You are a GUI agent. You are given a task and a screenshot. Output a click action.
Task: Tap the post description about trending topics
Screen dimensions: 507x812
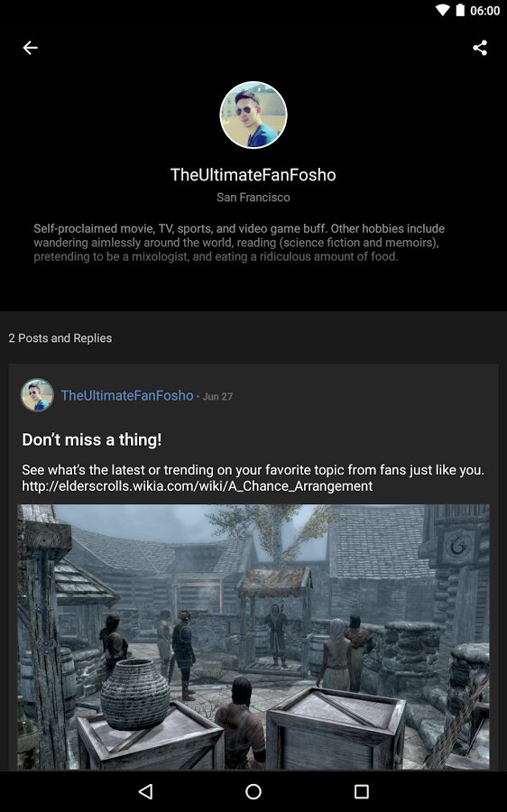(x=253, y=470)
